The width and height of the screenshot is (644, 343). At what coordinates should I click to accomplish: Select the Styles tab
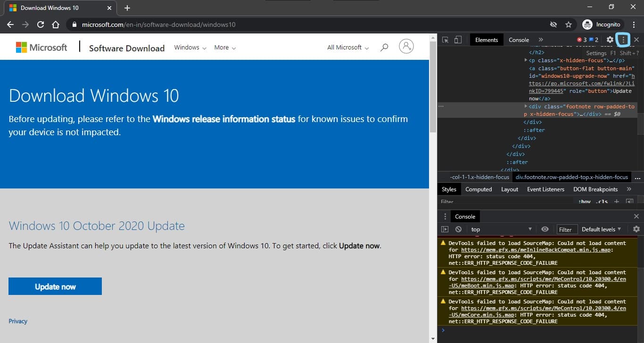pos(449,189)
